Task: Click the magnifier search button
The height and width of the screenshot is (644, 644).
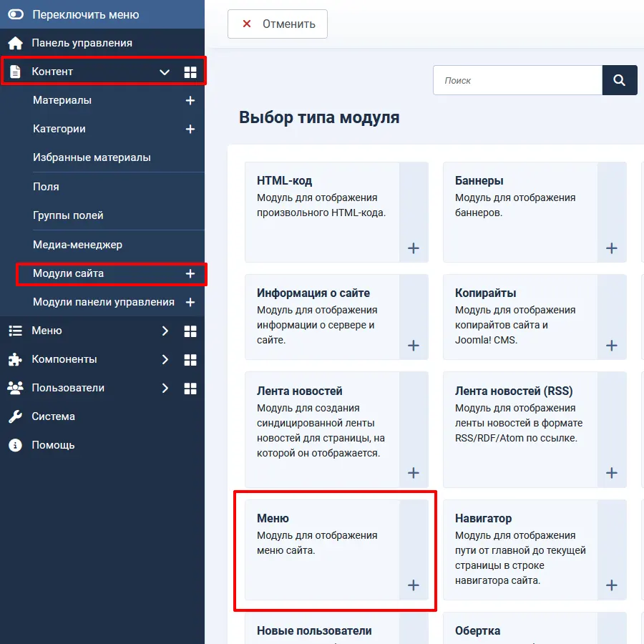Action: 620,80
